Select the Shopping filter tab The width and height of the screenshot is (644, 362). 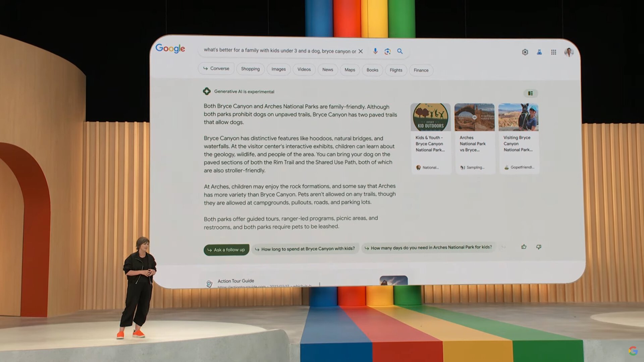pyautogui.click(x=250, y=69)
